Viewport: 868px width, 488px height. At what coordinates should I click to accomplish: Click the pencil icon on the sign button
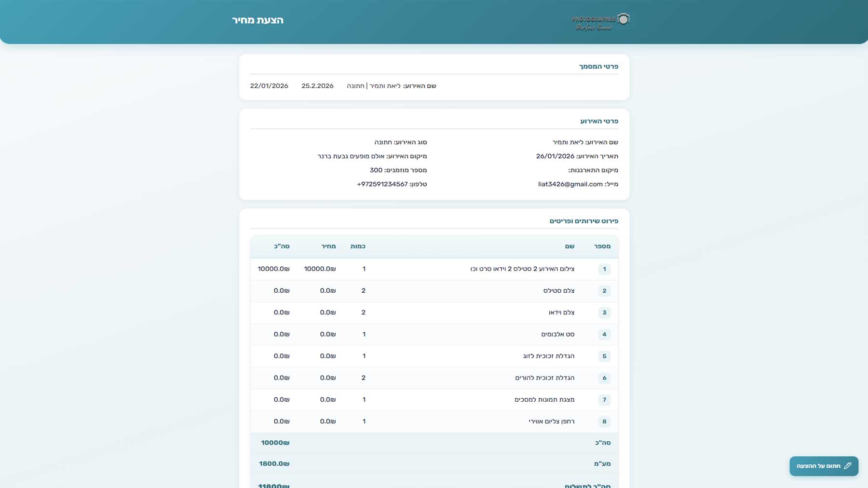click(x=847, y=466)
